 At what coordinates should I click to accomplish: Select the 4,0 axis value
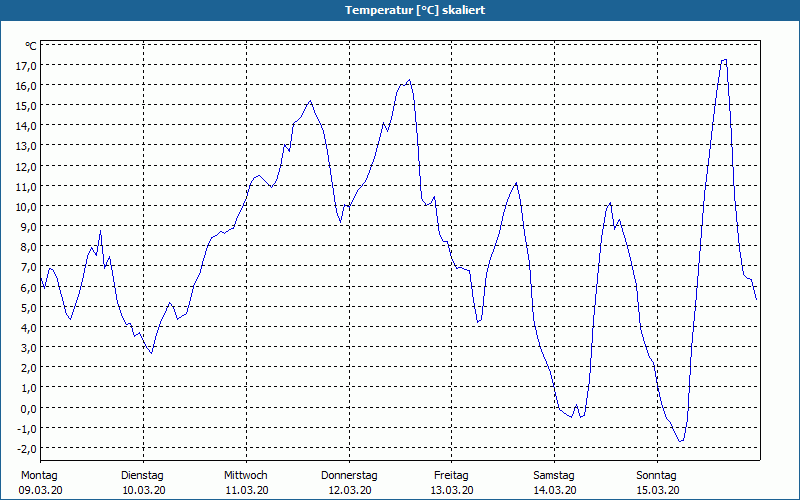coord(28,328)
